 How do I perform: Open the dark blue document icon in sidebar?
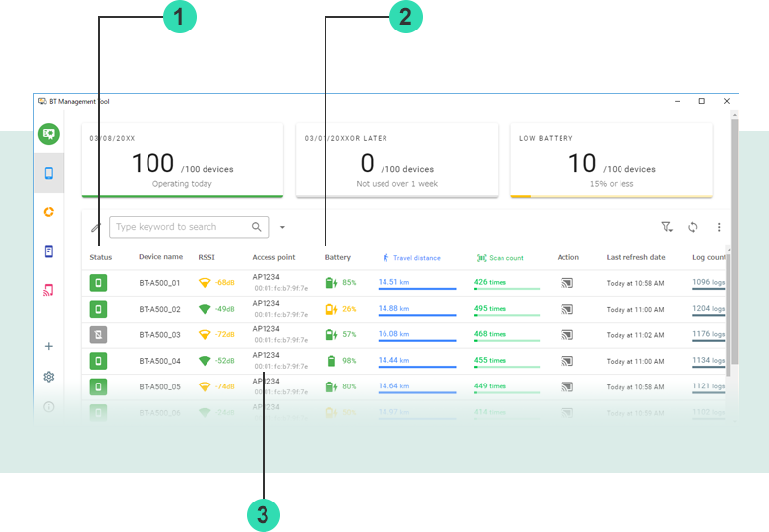click(49, 251)
